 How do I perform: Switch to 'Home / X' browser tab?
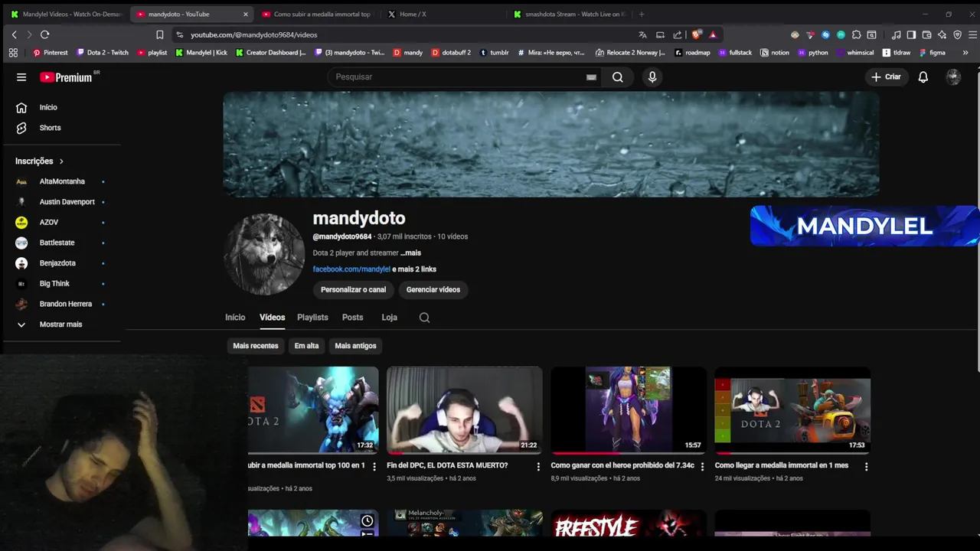pos(443,14)
